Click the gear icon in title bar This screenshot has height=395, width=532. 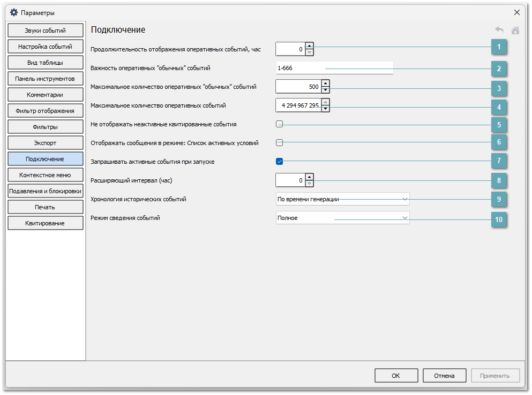(14, 12)
